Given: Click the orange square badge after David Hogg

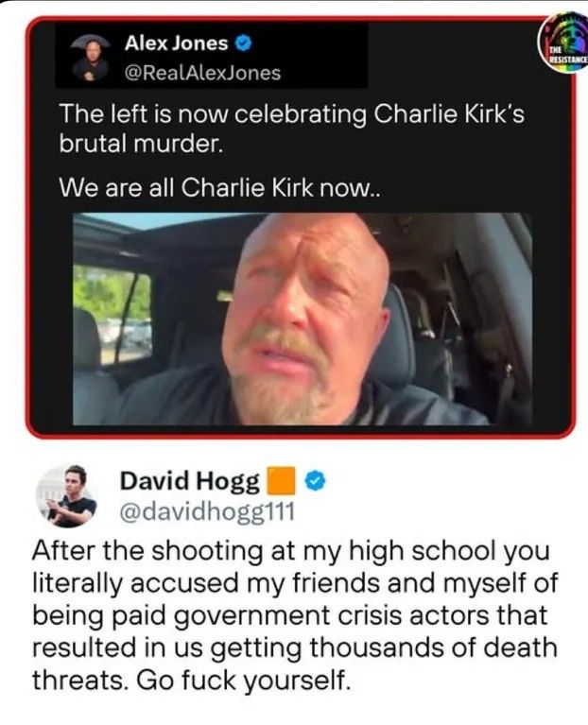Looking at the screenshot, I should [281, 481].
